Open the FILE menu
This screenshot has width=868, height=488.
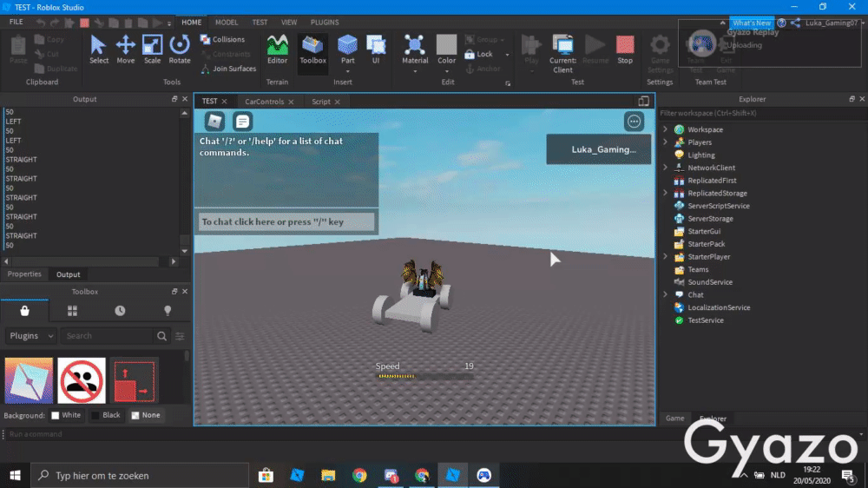point(16,22)
